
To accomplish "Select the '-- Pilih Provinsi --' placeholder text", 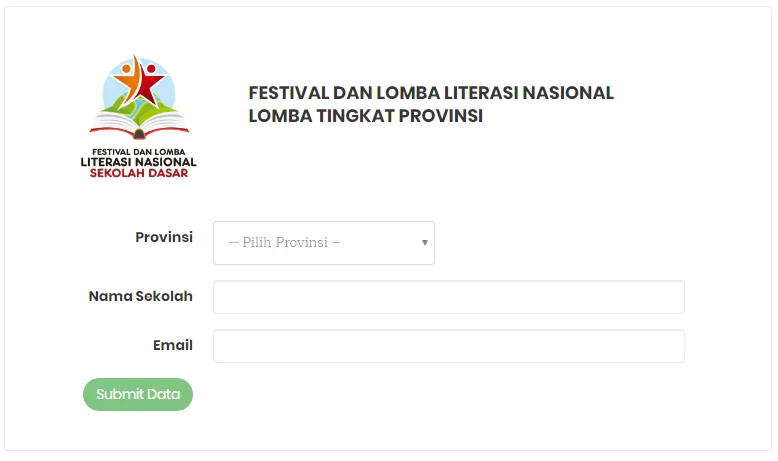I will 285,243.
